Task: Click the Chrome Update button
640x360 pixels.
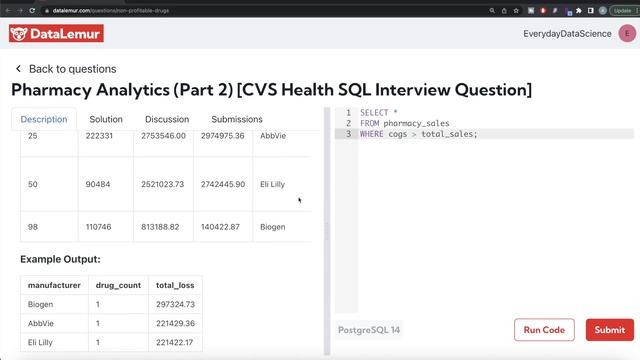Action: 624,11
